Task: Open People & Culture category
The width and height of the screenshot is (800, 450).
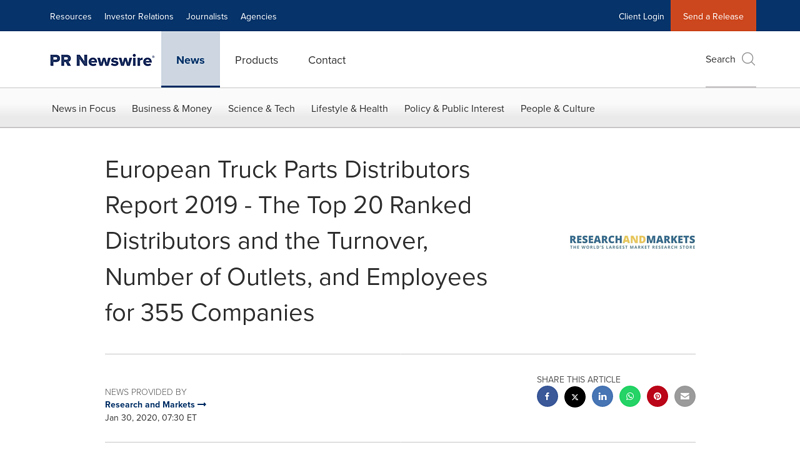Action: (558, 109)
